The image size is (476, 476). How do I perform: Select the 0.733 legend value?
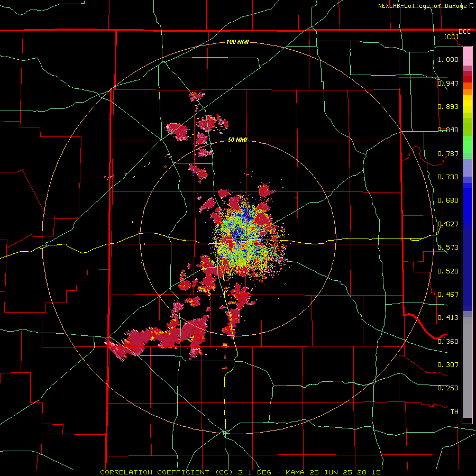click(x=448, y=177)
